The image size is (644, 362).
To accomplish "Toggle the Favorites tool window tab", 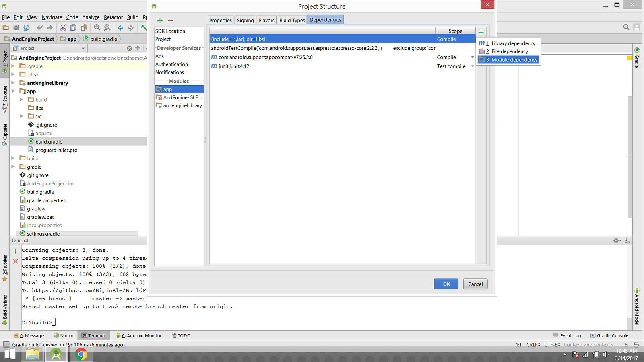I will pos(5,268).
